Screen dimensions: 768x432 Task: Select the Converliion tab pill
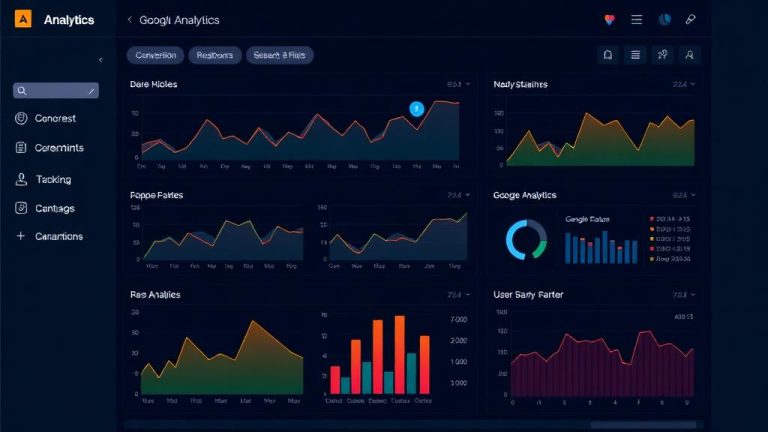pyautogui.click(x=155, y=55)
